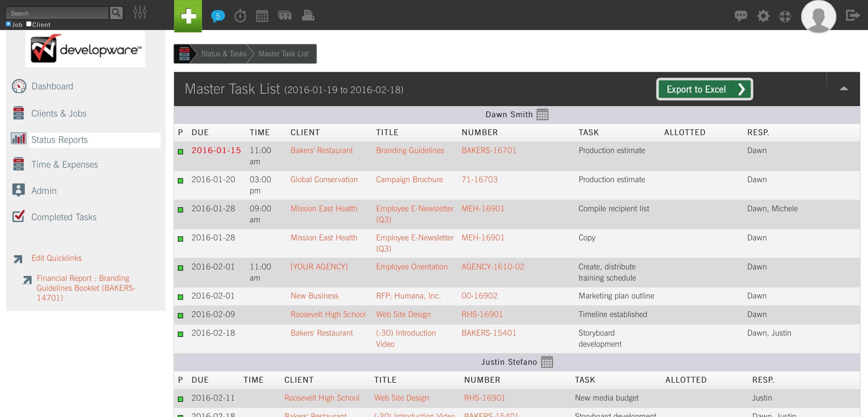Image resolution: width=868 pixels, height=417 pixels.
Task: Open Dawn Smith's calendar dropdown
Action: (x=543, y=114)
